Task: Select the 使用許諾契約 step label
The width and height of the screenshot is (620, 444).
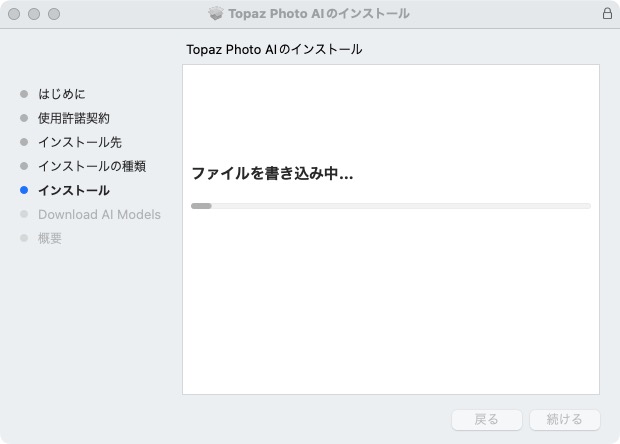Action: coord(74,118)
